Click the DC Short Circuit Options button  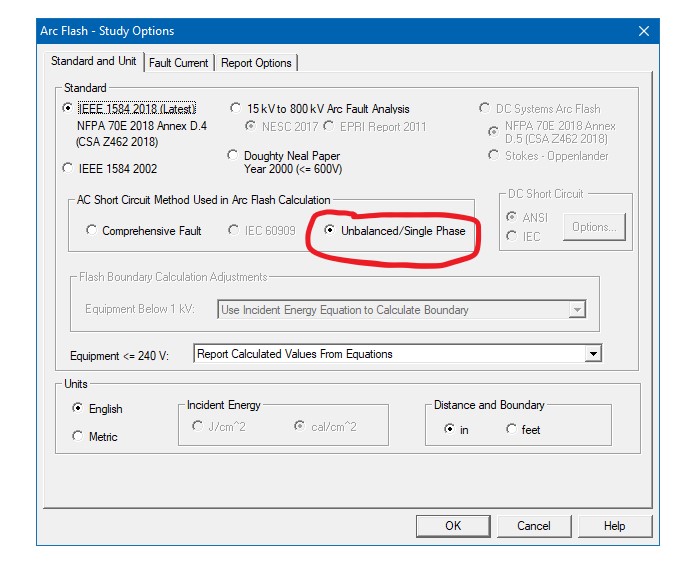pos(594,227)
